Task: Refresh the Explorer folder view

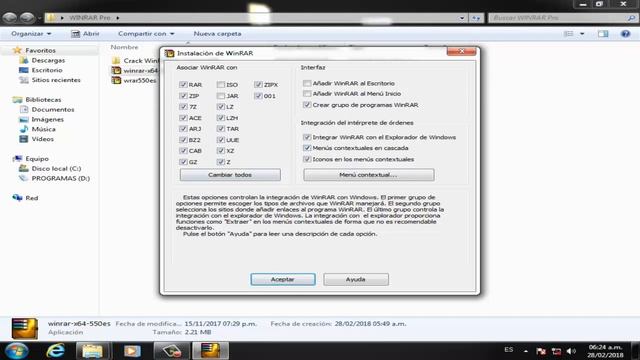Action: click(x=476, y=18)
